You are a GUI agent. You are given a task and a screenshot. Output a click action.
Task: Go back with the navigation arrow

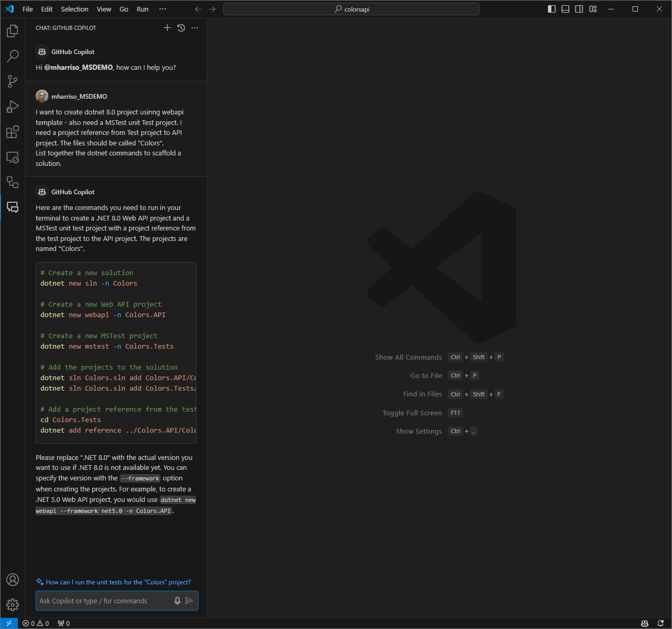click(198, 9)
